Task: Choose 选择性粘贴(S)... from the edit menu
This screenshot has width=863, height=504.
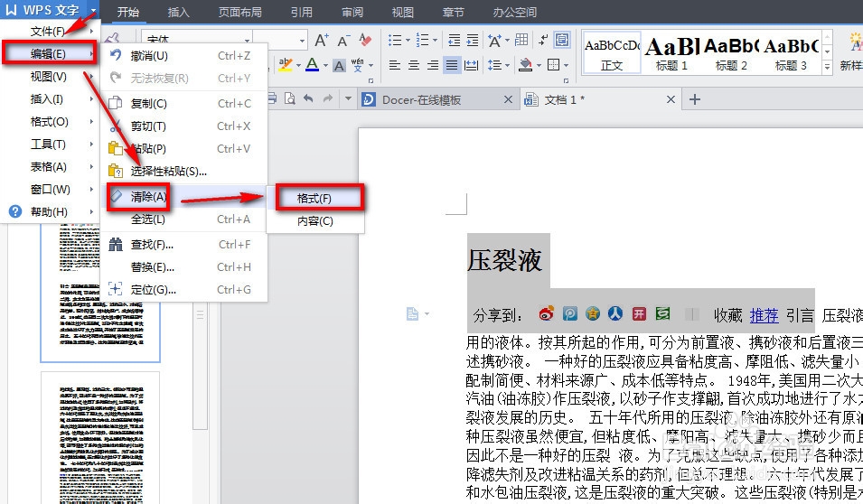Action: [183, 171]
